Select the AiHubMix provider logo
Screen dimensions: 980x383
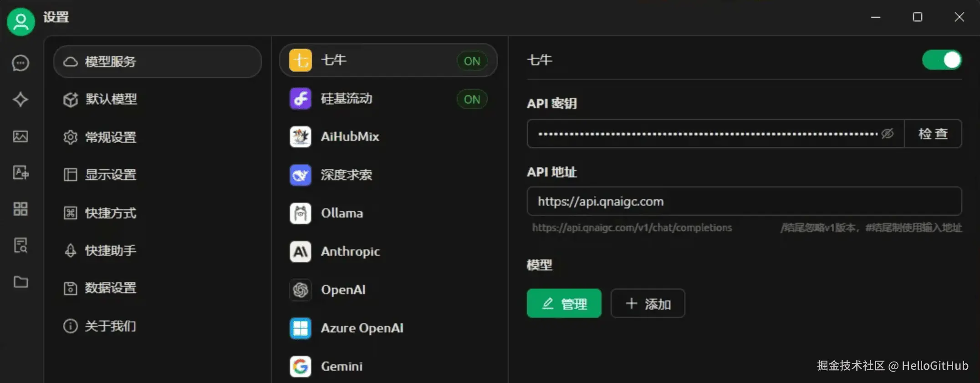(301, 137)
